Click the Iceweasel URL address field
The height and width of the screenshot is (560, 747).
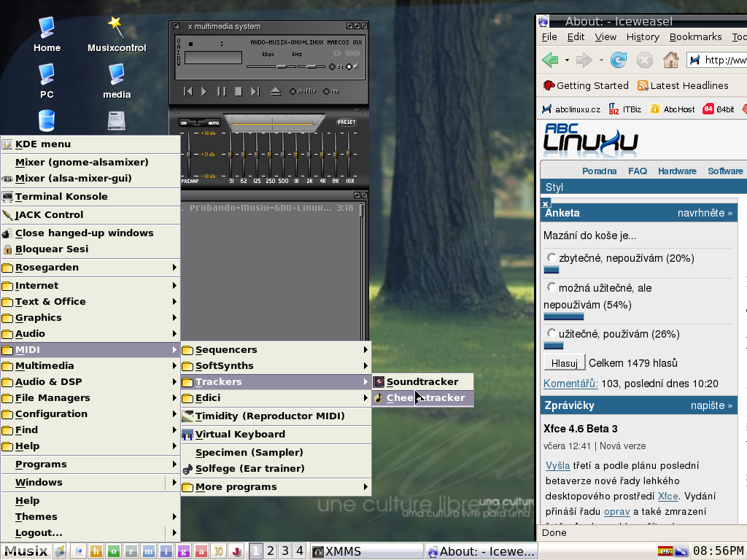(717, 60)
